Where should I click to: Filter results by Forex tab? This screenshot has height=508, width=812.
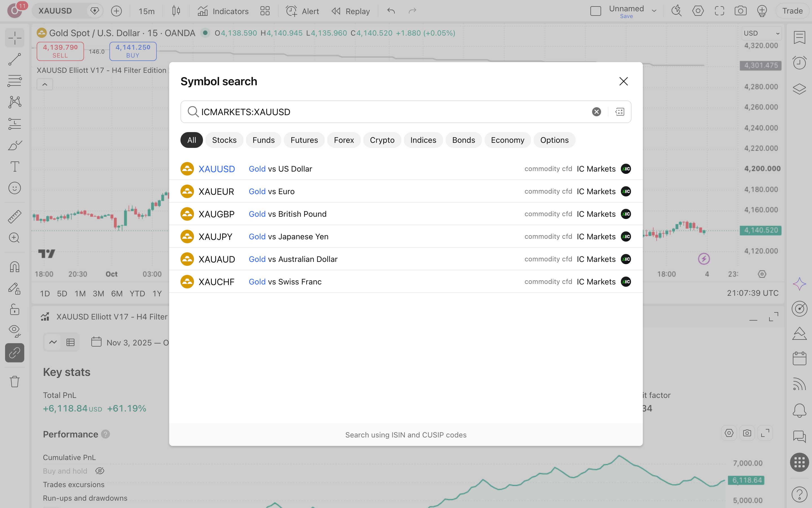(x=344, y=140)
